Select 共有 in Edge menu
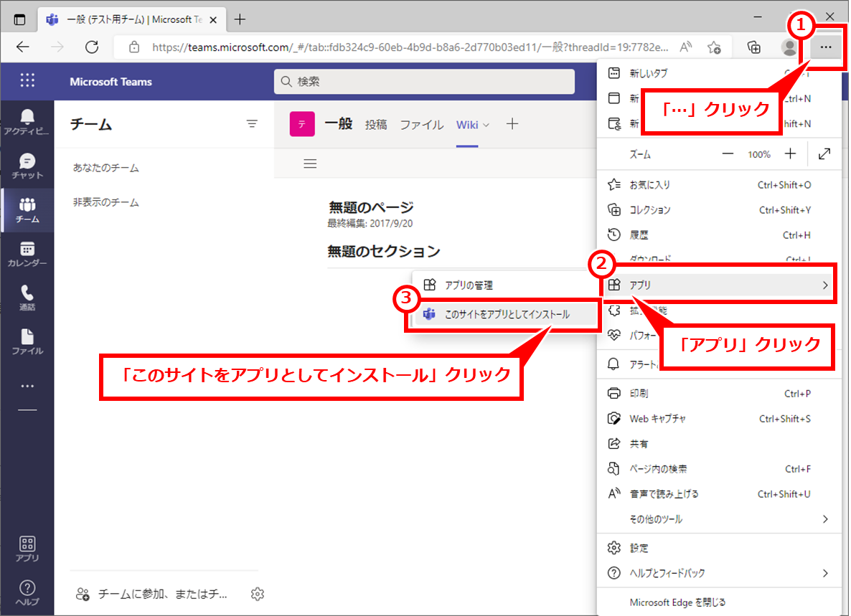Screen dimensions: 851x616 click(718, 444)
